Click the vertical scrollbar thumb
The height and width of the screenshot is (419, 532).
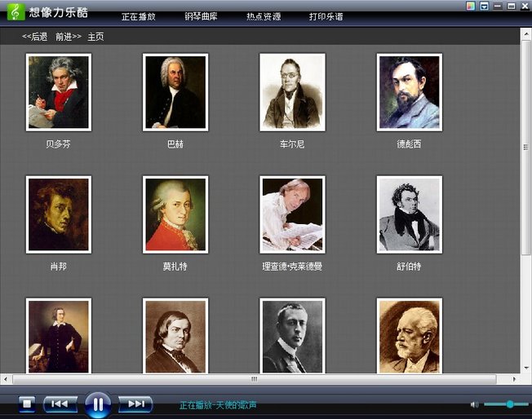[x=526, y=148]
